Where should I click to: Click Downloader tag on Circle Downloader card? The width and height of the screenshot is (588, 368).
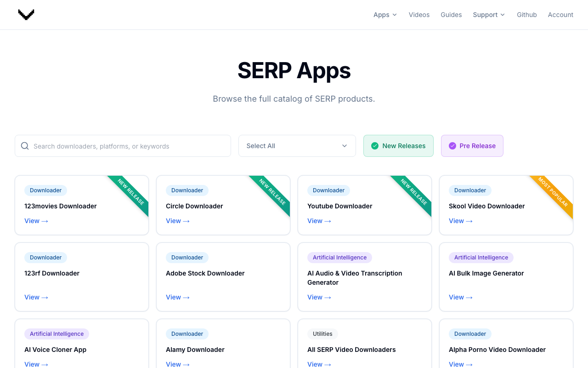click(187, 190)
